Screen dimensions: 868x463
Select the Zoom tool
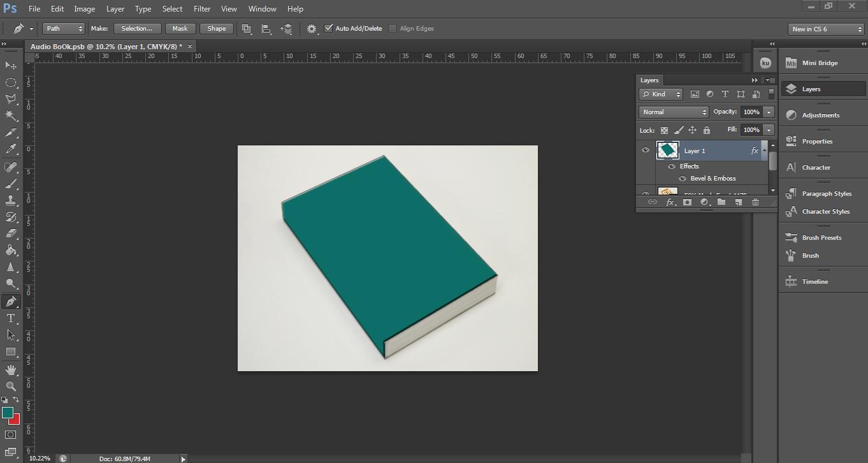tap(11, 386)
